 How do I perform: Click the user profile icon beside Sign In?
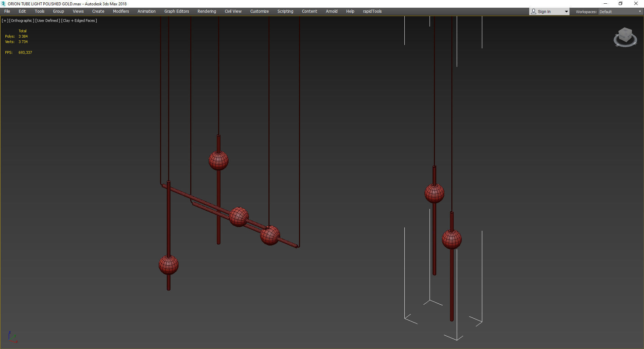(x=534, y=11)
